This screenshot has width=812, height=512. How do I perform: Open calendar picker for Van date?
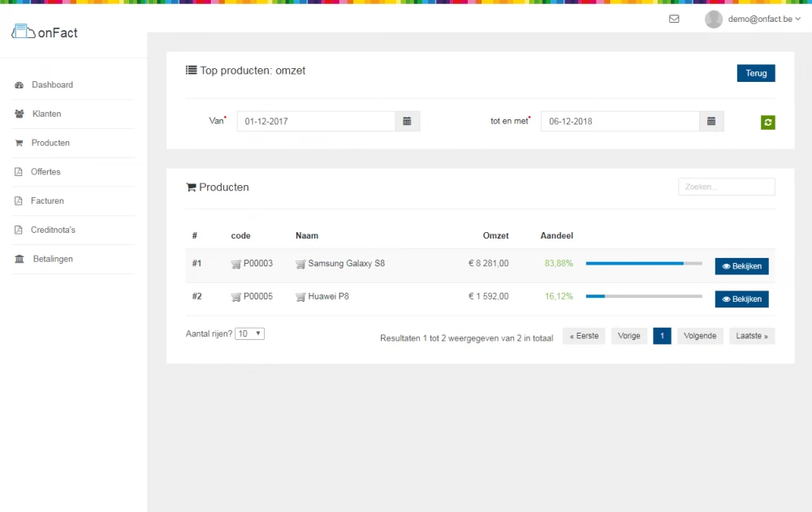407,122
